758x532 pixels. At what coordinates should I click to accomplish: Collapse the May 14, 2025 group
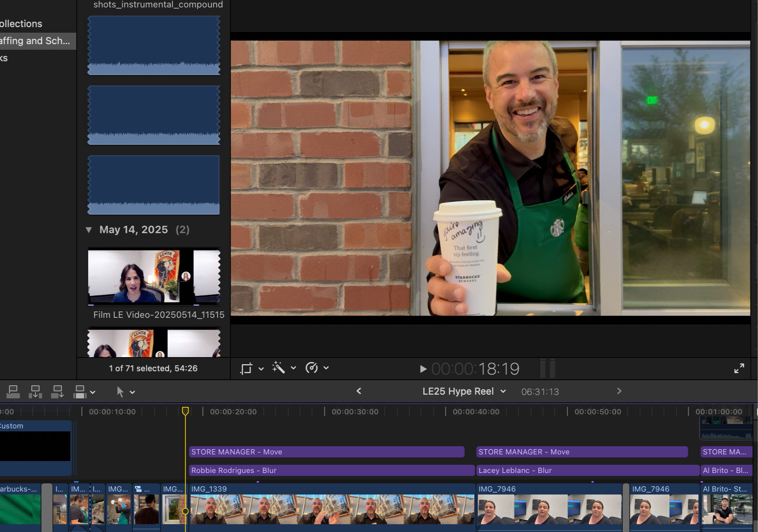click(x=89, y=230)
